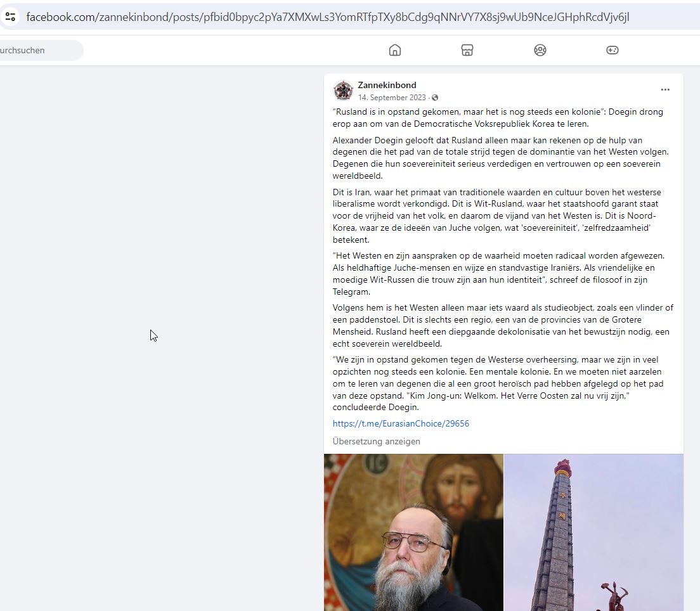Open the Juche tower photo thumbnail
This screenshot has height=611, width=700.
pyautogui.click(x=593, y=532)
